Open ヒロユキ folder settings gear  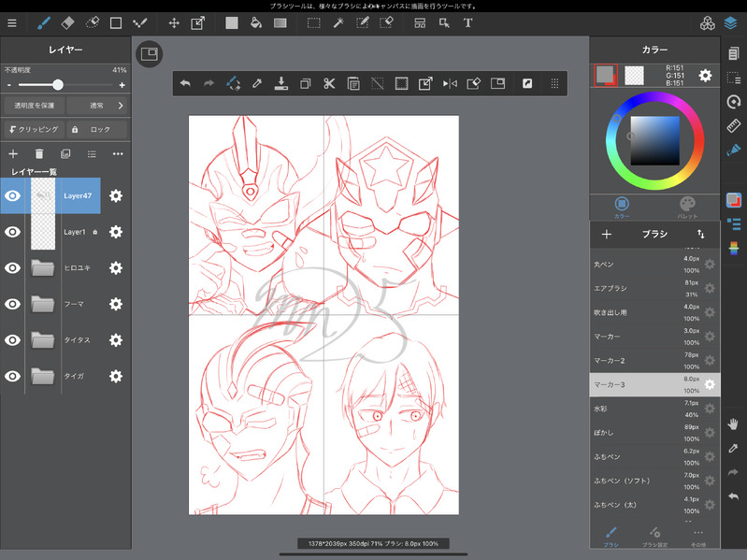point(116,268)
